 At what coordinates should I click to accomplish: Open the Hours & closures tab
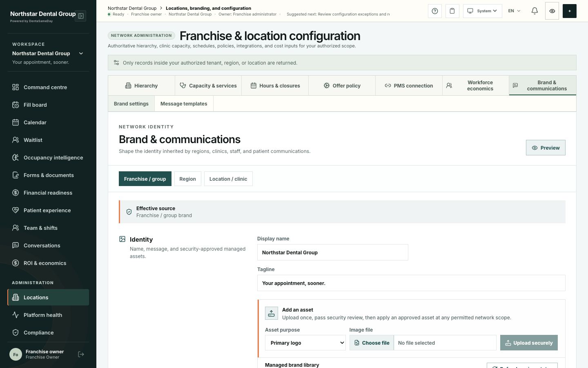[x=275, y=85]
